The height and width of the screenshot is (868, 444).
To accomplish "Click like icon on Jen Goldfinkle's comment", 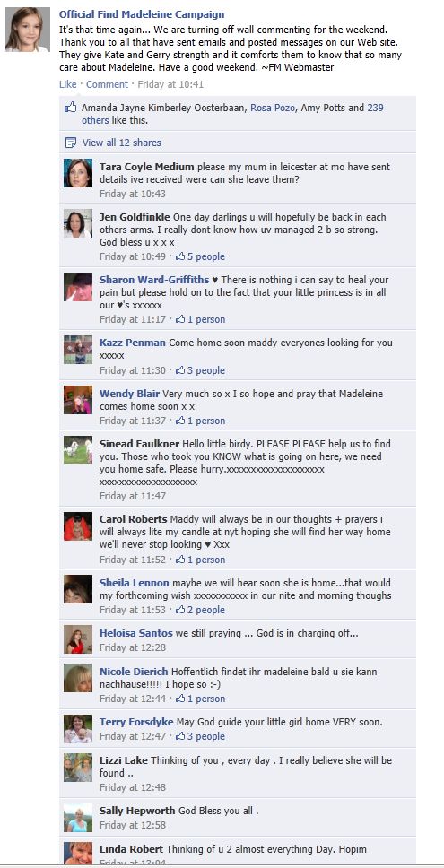I will (180, 256).
